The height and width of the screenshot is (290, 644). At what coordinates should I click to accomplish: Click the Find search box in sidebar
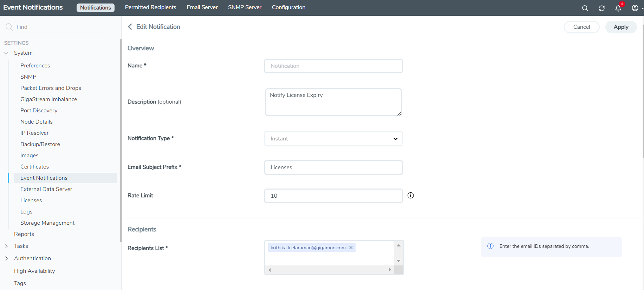(x=56, y=27)
